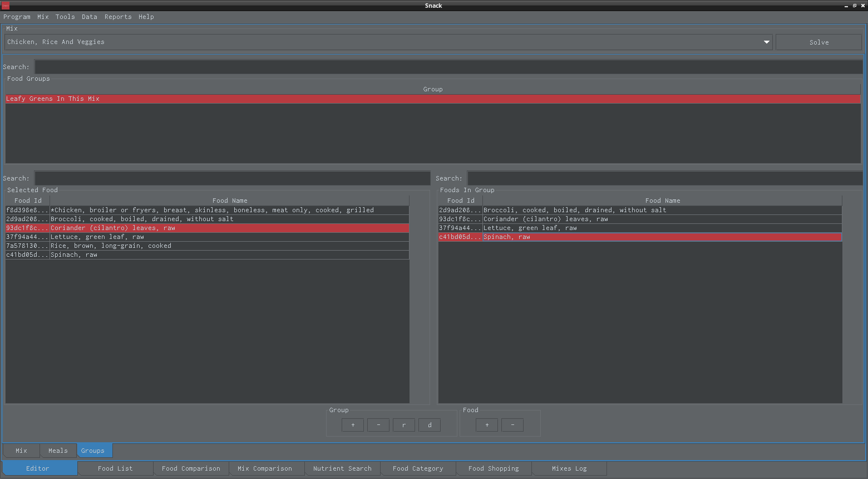
Task: Click the Food remove (−) button
Action: pos(512,425)
